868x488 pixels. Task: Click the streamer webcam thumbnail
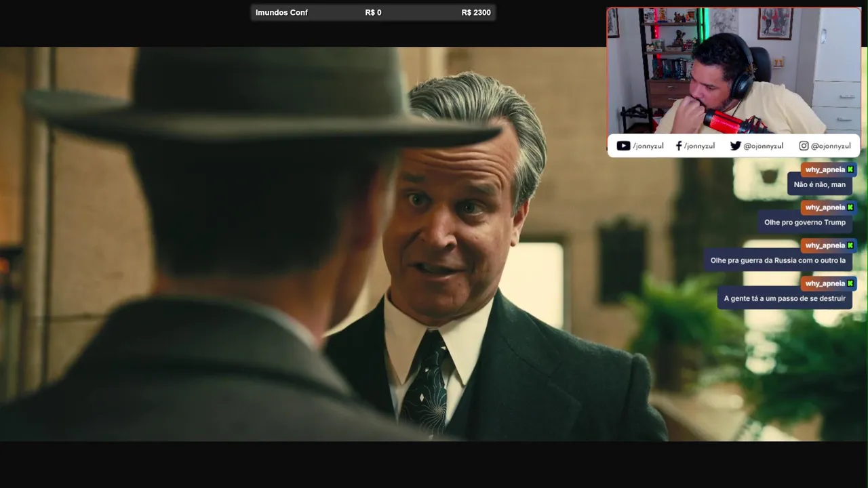point(734,71)
